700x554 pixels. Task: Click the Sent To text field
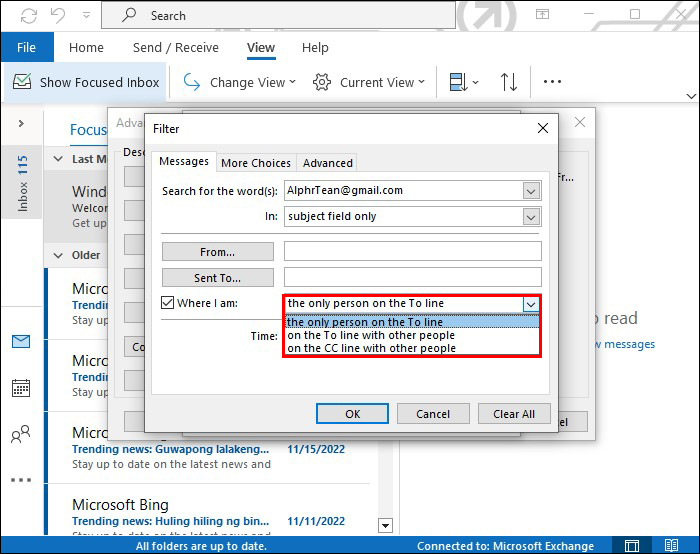pos(413,277)
